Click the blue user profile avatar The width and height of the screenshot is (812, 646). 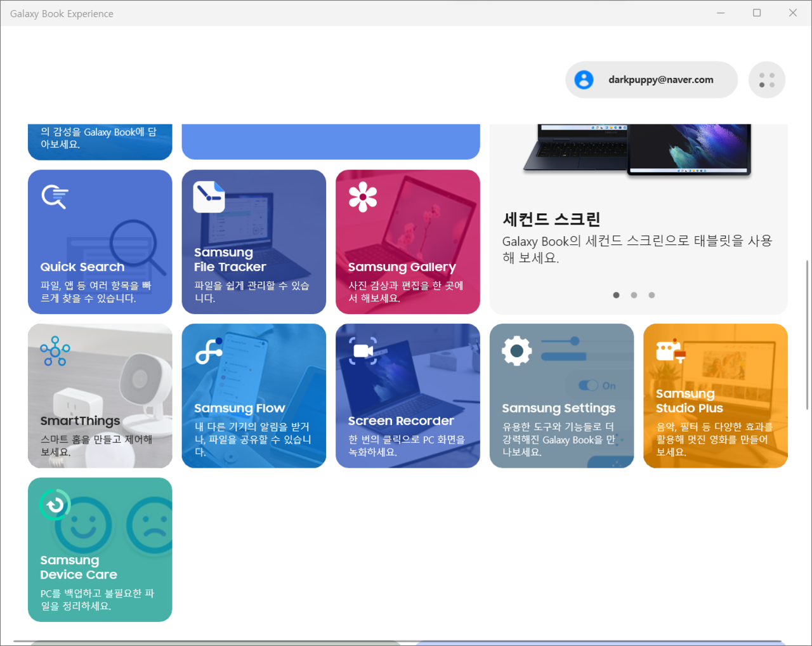tap(584, 80)
